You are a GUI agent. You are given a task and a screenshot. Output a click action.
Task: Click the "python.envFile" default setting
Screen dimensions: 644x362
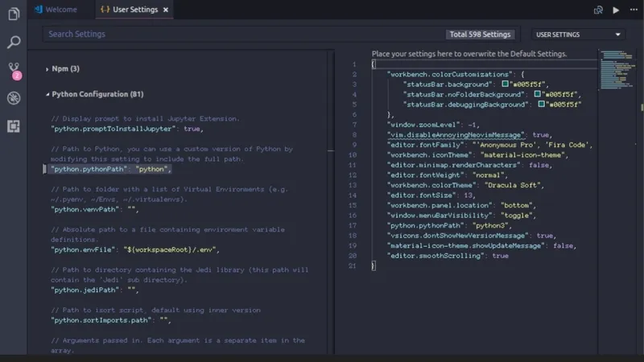(x=134, y=249)
